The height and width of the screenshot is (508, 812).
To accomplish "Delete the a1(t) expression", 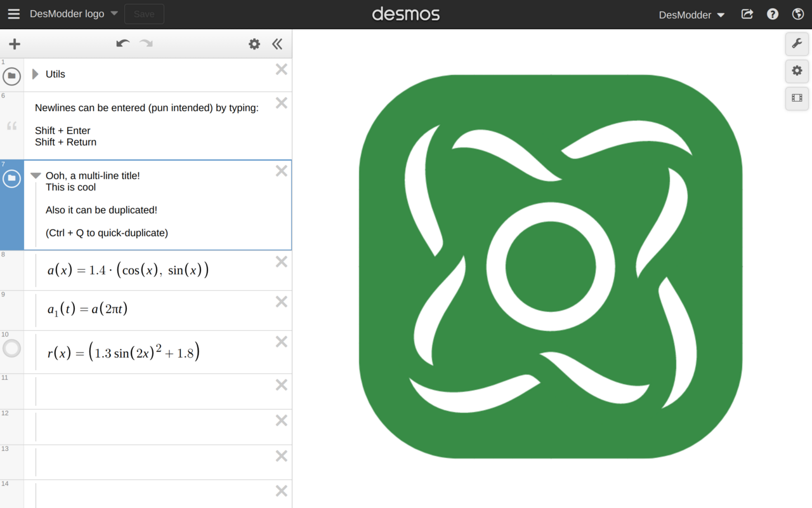I will click(282, 302).
